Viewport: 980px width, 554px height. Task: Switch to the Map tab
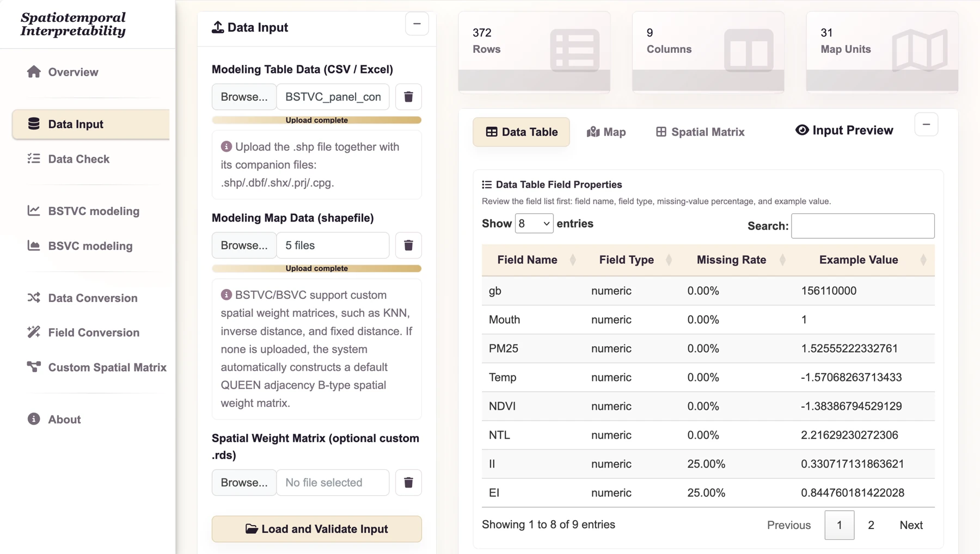(607, 132)
